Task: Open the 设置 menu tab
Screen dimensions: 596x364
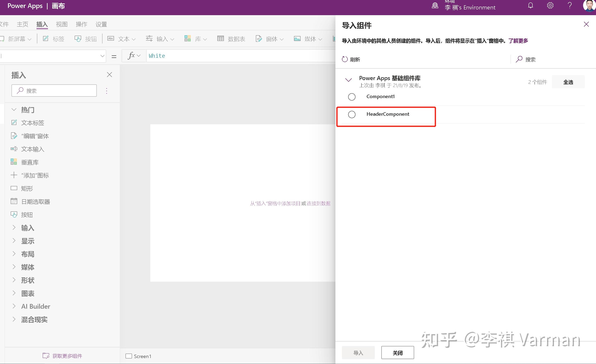Action: coord(101,24)
